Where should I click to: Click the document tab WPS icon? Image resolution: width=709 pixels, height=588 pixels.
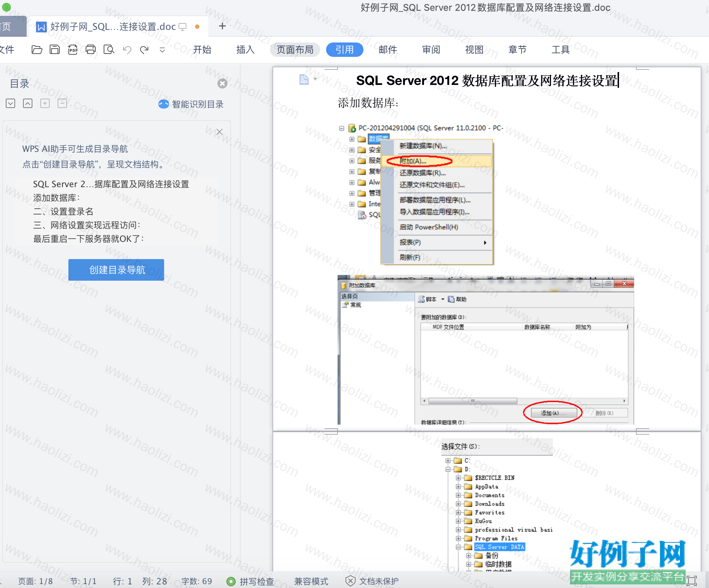tap(41, 27)
